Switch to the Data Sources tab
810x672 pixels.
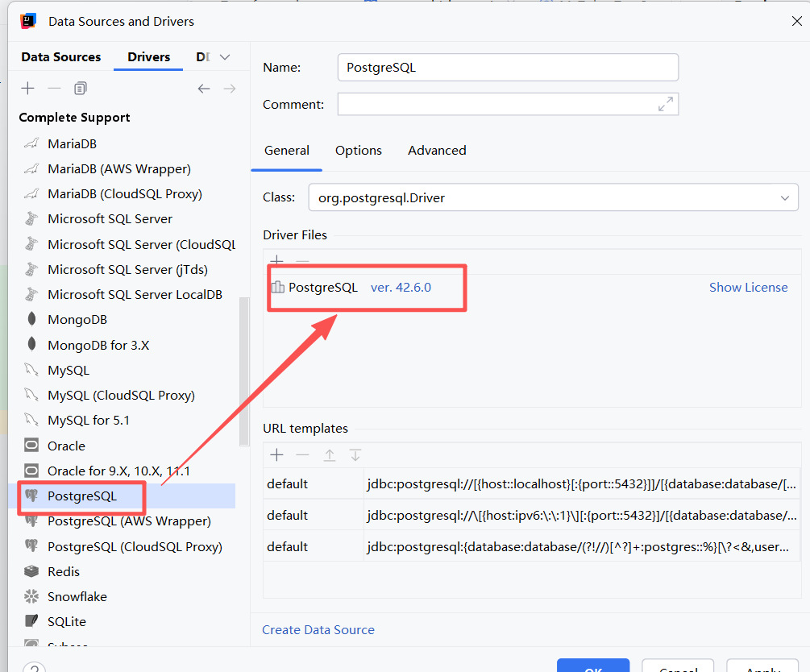pos(61,57)
